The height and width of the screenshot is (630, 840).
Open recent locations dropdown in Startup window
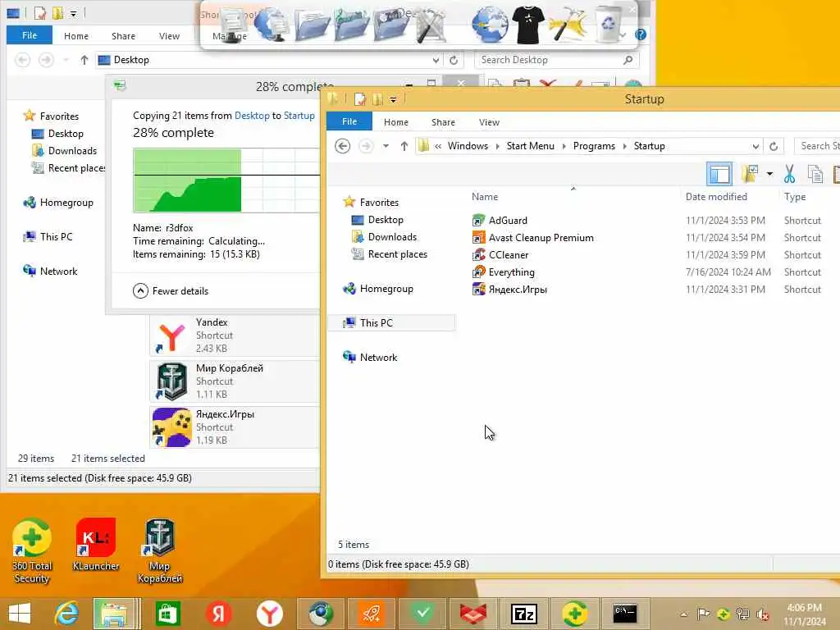[x=386, y=146]
